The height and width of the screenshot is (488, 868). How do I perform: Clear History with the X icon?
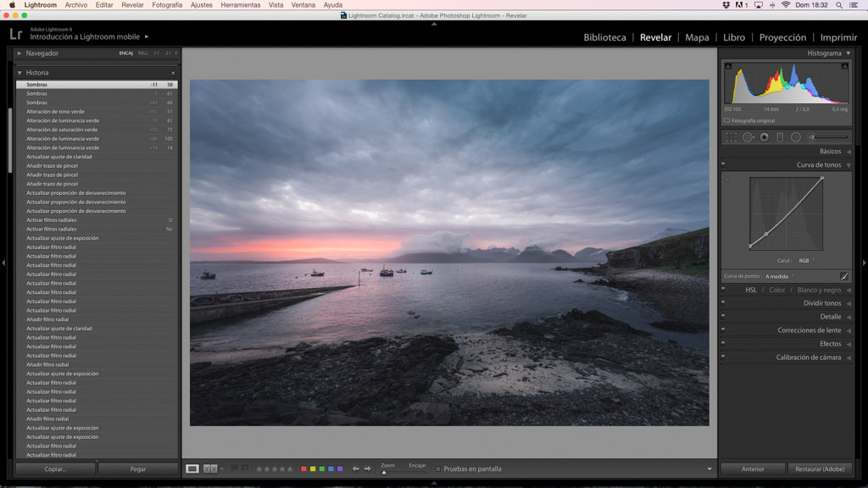pos(173,73)
